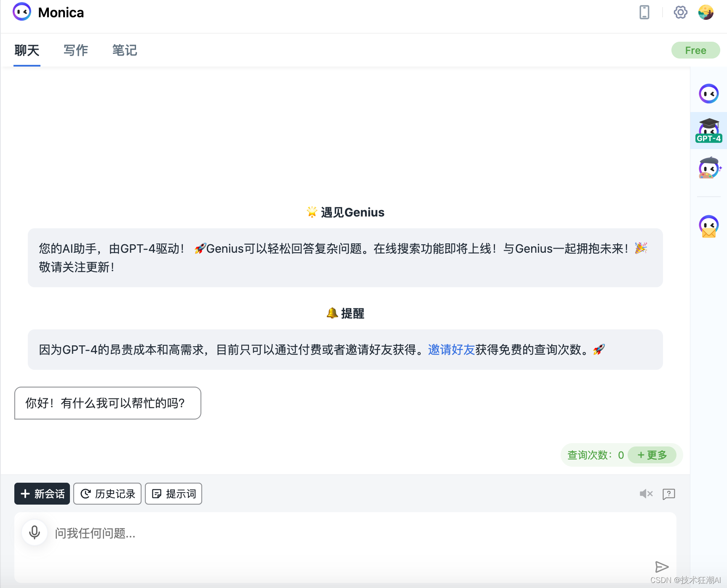Select the GPT-4 Genius bot icon
The height and width of the screenshot is (588, 727).
pyautogui.click(x=708, y=131)
